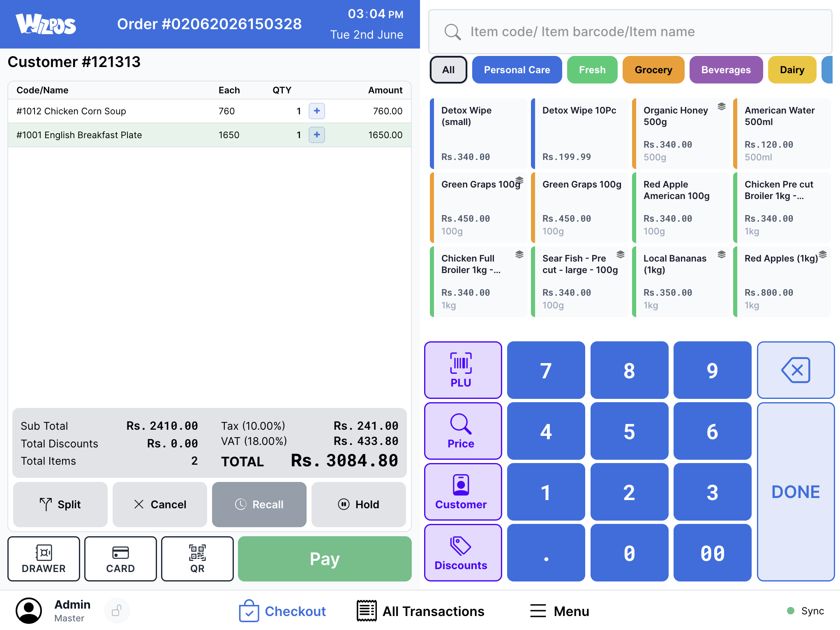Cancel the current order
This screenshot has height=630, width=840.
coord(160,504)
